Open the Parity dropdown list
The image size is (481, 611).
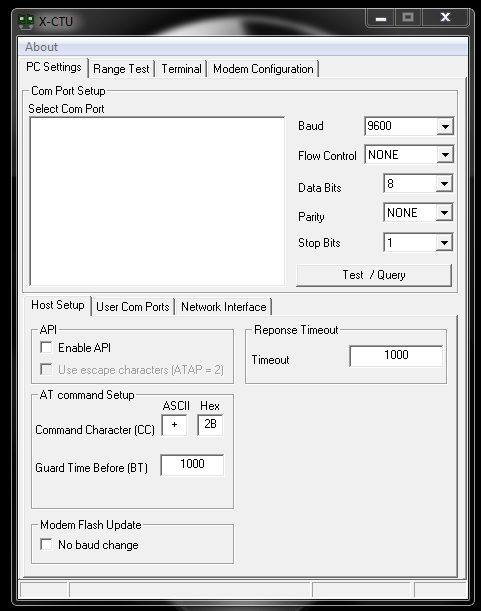(444, 213)
